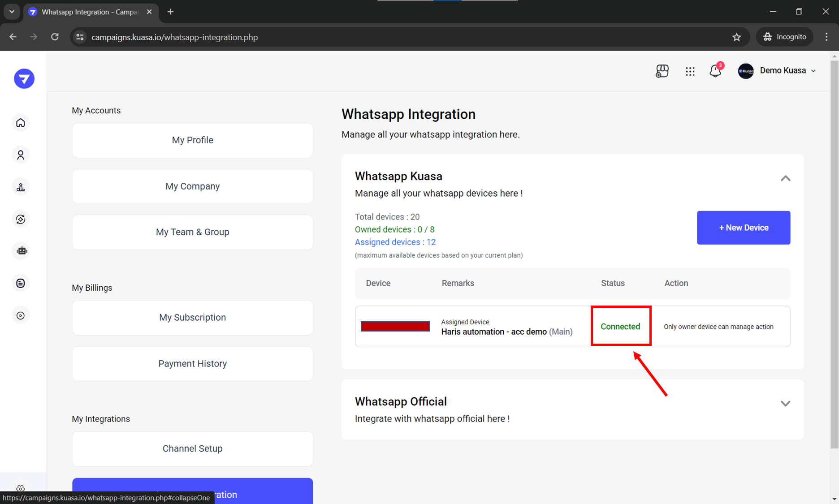This screenshot has width=839, height=504.
Task: Expand the Whatsapp Official section
Action: click(785, 404)
